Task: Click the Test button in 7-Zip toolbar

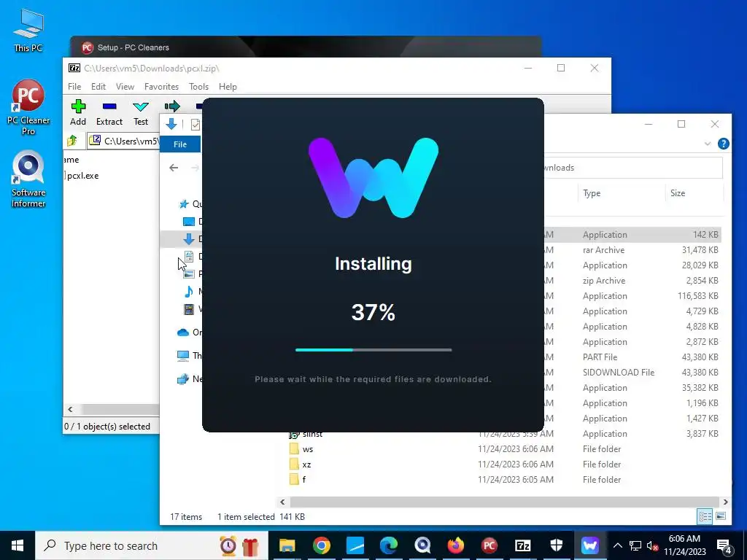Action: coord(141,112)
